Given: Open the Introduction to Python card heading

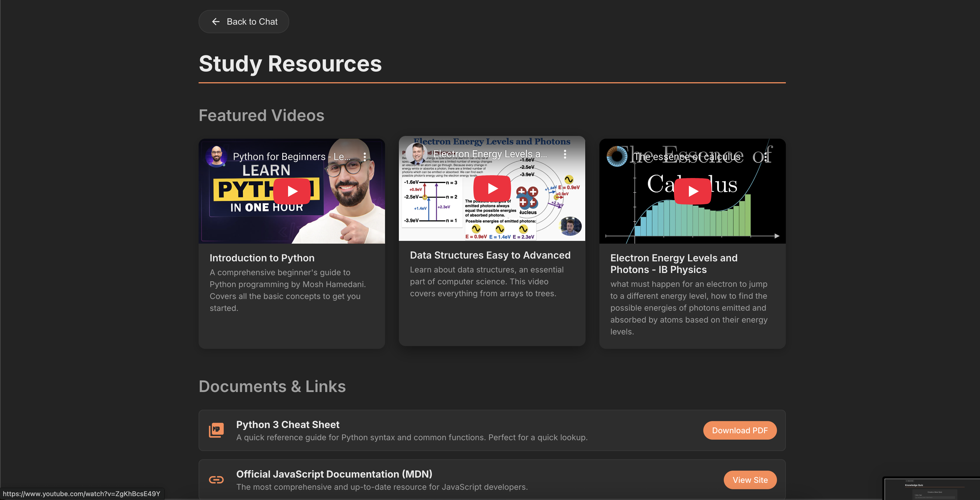Looking at the screenshot, I should (x=262, y=258).
